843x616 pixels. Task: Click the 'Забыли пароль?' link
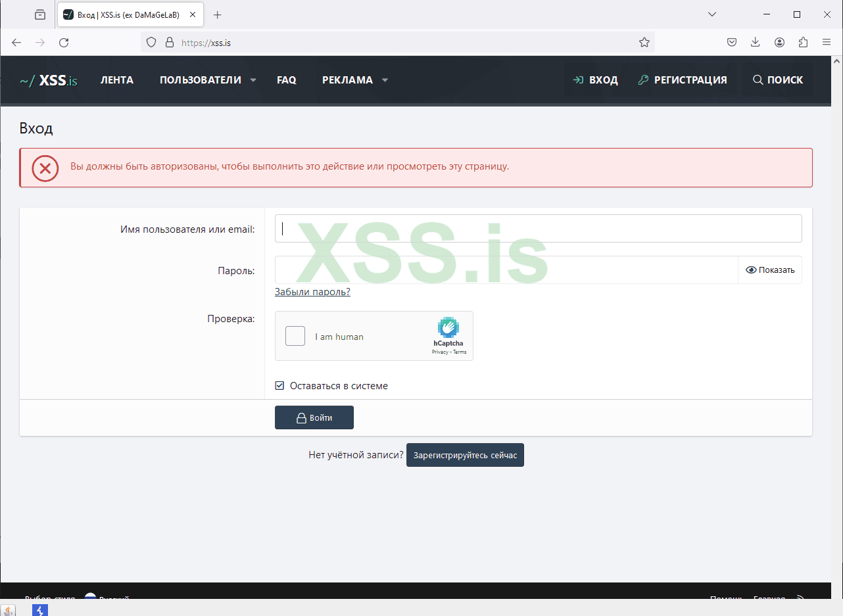pyautogui.click(x=312, y=292)
